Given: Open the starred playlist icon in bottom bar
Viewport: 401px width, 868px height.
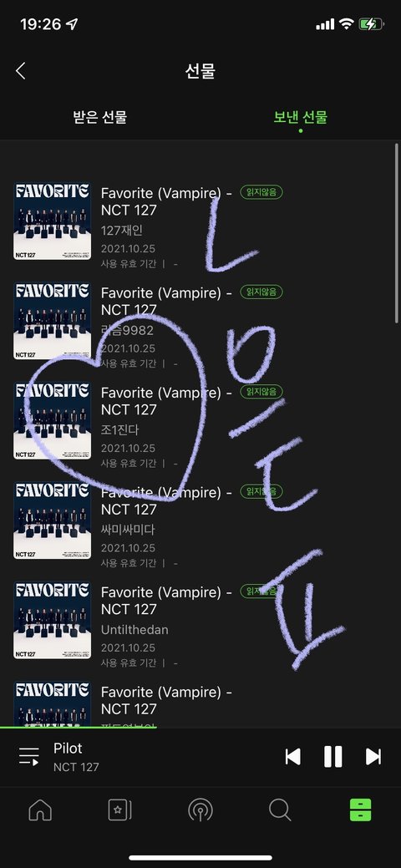Looking at the screenshot, I should pyautogui.click(x=119, y=810).
